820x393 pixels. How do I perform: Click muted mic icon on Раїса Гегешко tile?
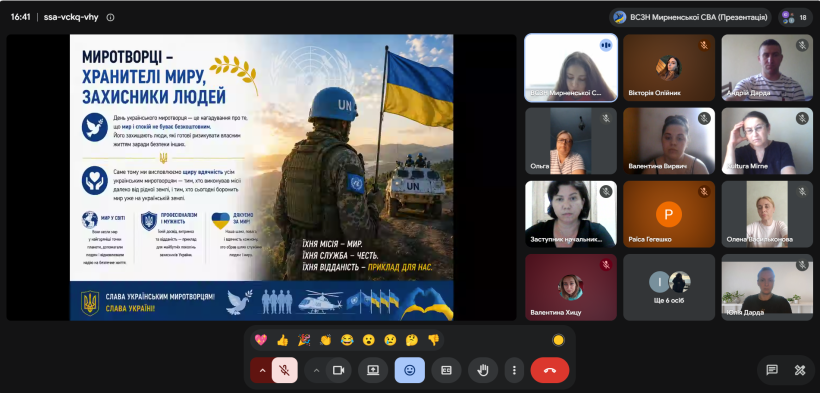click(704, 192)
